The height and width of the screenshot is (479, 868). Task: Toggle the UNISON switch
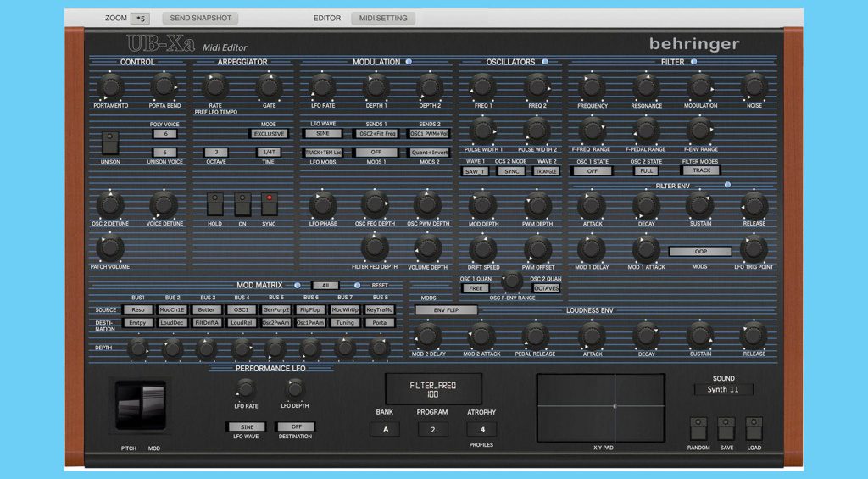(x=110, y=142)
